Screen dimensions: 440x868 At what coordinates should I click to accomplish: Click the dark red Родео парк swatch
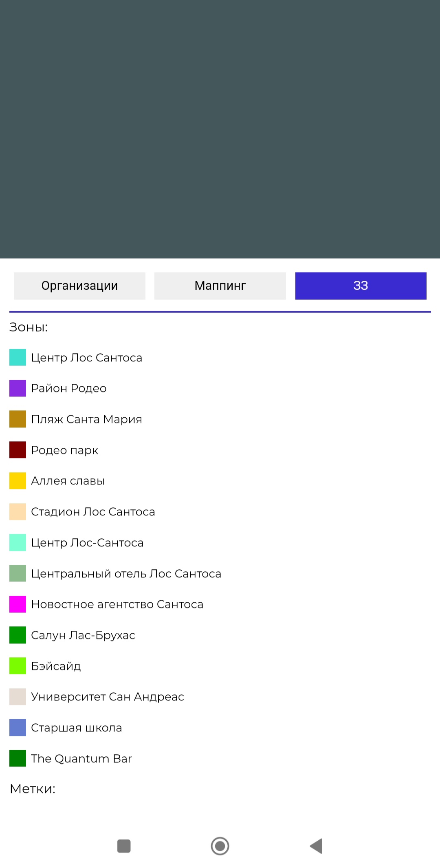(x=18, y=450)
